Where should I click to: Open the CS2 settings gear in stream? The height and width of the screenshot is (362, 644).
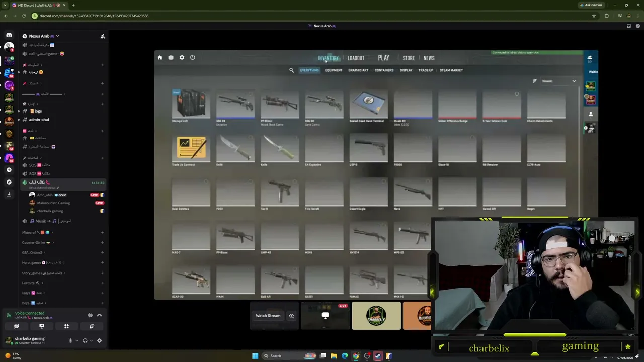pyautogui.click(x=182, y=58)
